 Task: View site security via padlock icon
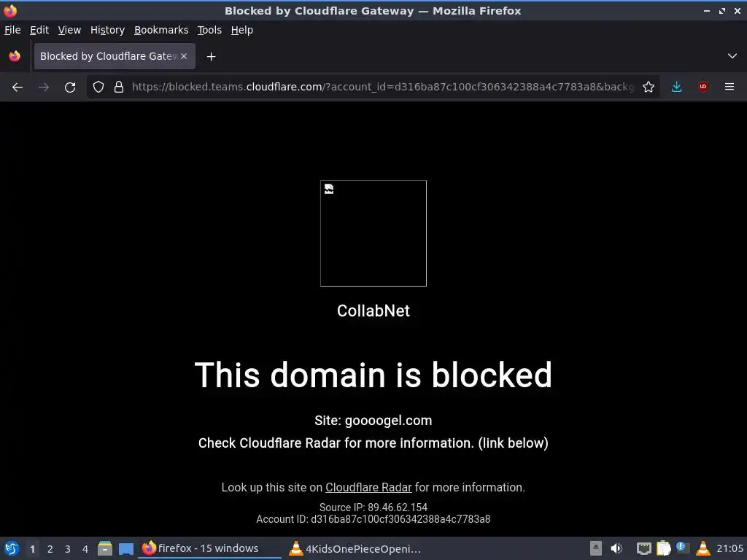pos(119,87)
